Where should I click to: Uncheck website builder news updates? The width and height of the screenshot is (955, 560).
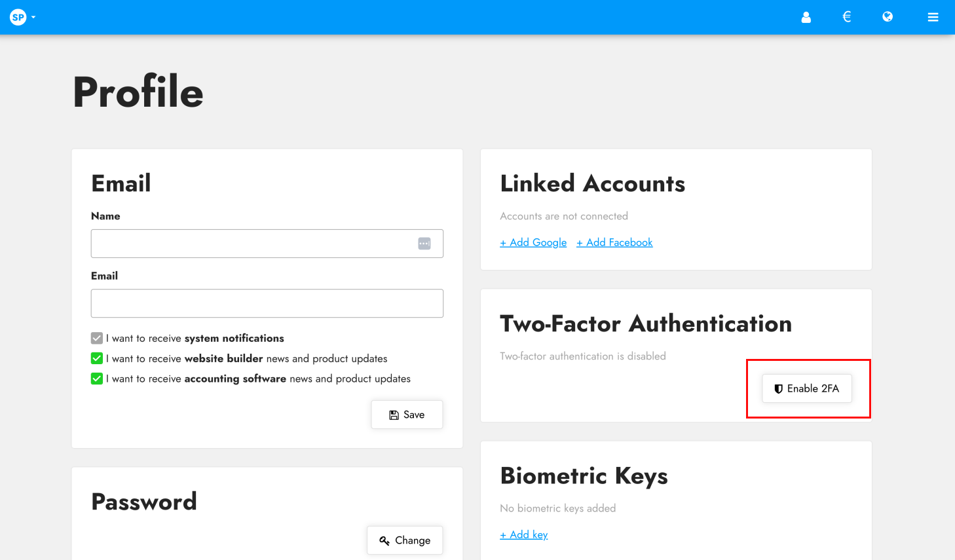(96, 358)
